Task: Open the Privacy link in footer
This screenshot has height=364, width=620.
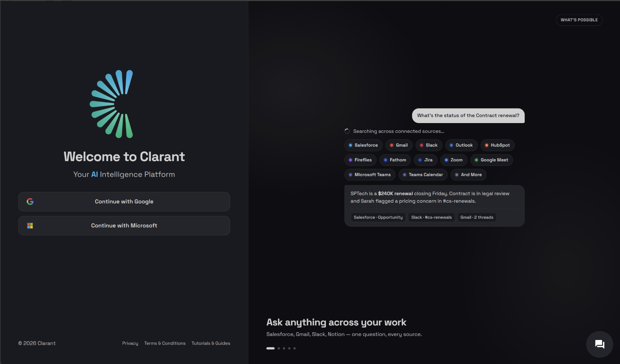Action: tap(130, 343)
